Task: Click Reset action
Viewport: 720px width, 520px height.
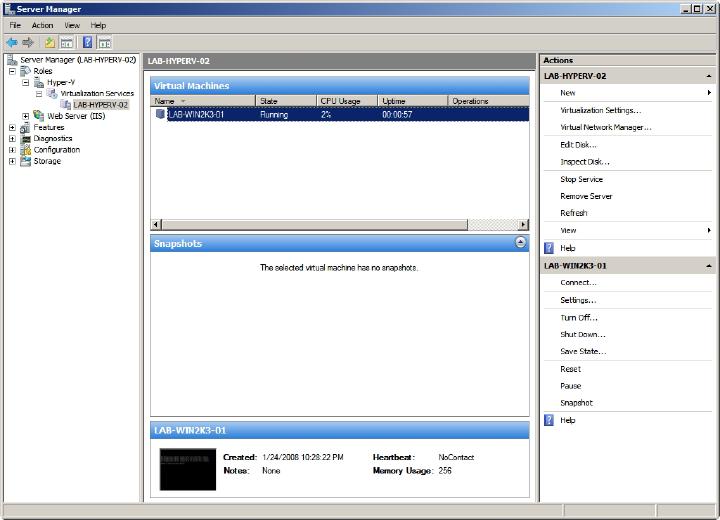Action: [570, 369]
